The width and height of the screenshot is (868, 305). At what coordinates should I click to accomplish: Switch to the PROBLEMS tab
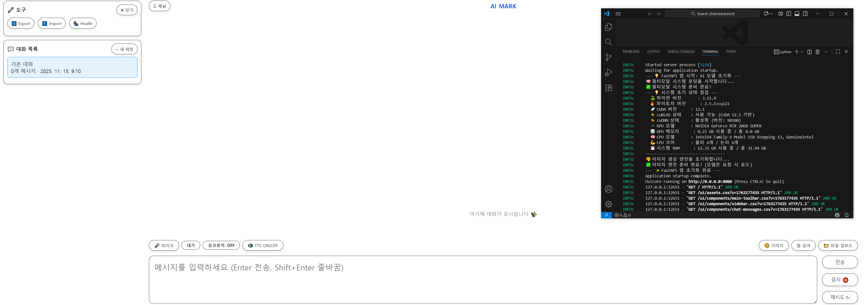coord(631,52)
